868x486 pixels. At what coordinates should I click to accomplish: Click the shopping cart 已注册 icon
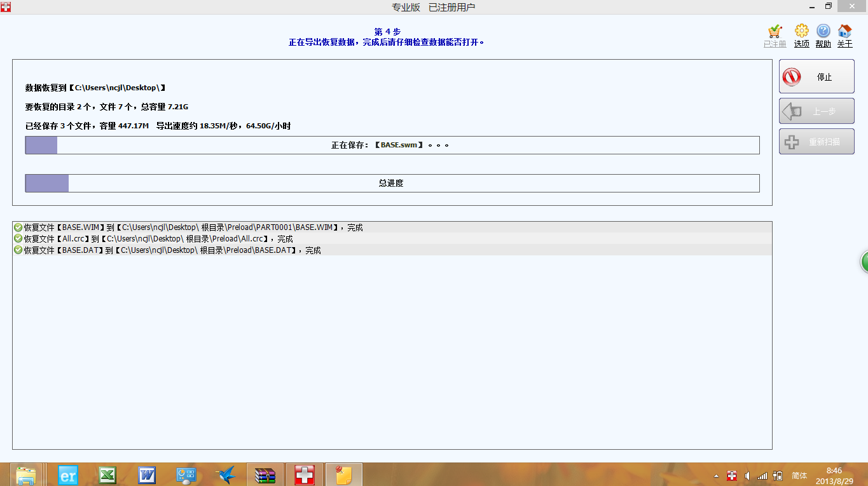(775, 32)
